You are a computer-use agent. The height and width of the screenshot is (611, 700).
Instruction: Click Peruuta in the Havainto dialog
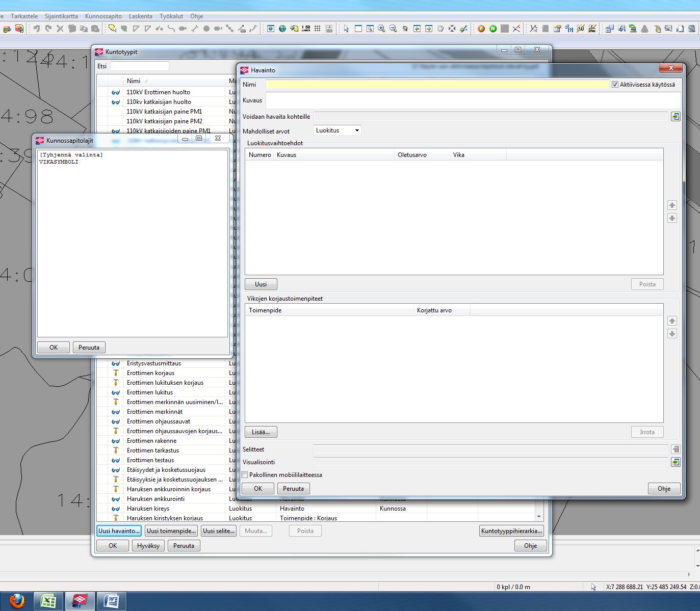coord(293,489)
